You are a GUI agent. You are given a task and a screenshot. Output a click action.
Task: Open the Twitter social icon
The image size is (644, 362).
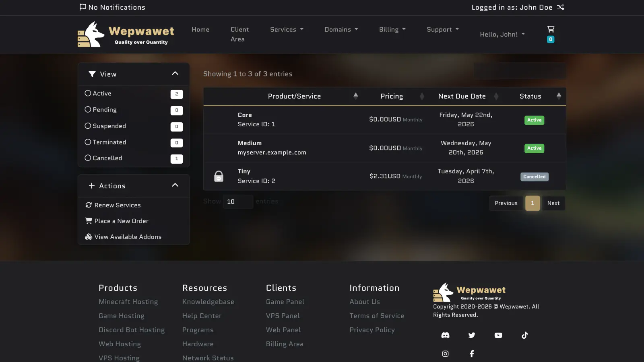point(472,335)
